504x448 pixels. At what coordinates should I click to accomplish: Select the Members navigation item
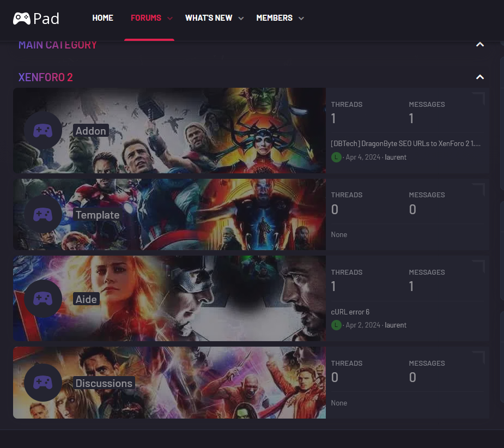[274, 18]
